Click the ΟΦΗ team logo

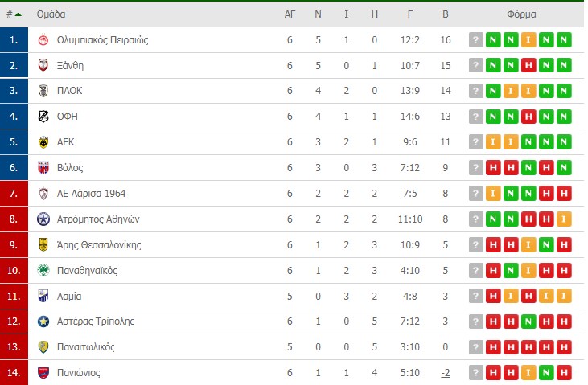[x=43, y=117]
